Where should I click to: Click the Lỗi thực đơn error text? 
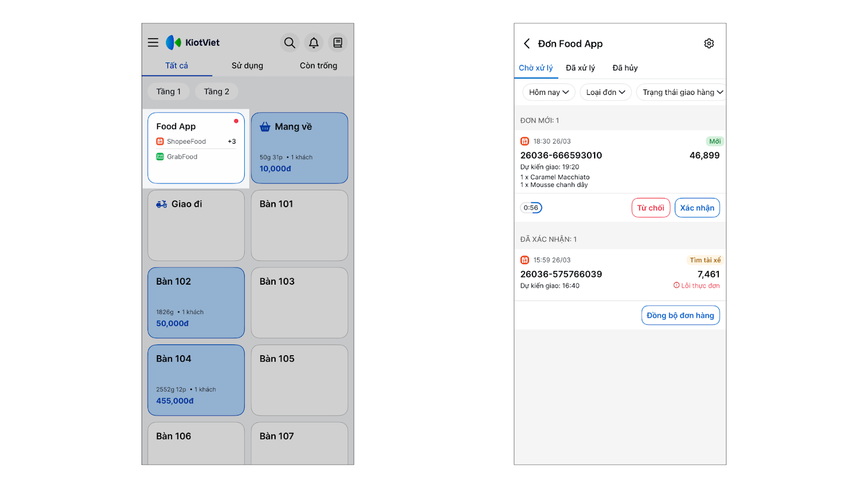(x=700, y=286)
